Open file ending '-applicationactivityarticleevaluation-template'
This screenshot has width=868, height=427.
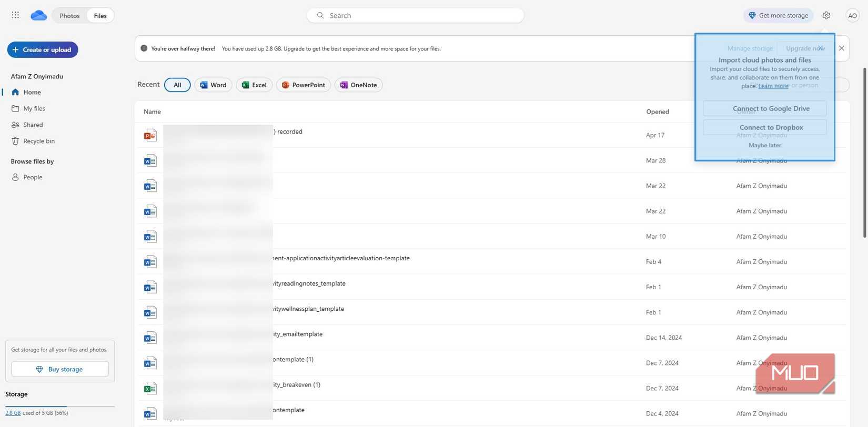[341, 258]
